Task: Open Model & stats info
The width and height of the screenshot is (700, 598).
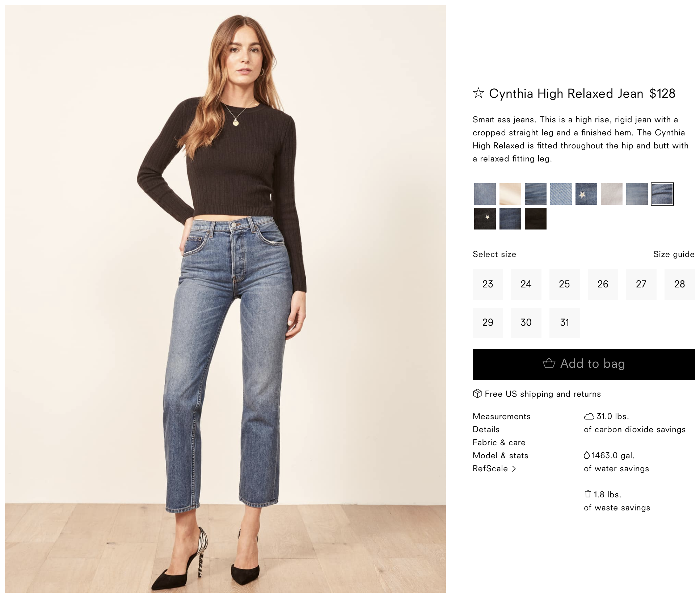Action: click(500, 455)
